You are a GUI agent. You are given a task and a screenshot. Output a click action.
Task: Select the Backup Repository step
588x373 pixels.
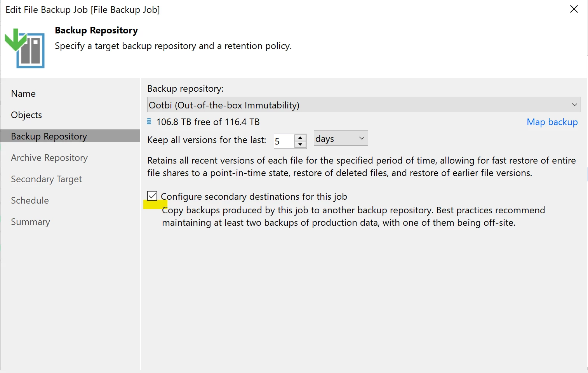pos(49,136)
